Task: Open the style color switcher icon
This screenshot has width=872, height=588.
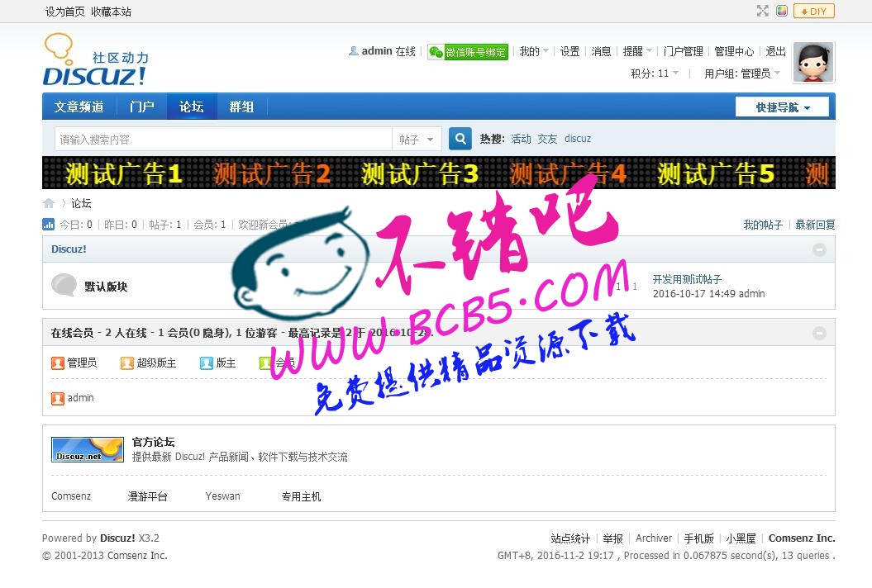Action: [782, 11]
